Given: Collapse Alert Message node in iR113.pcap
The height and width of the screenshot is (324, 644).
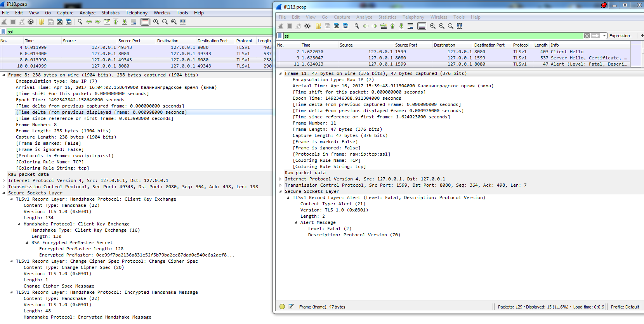Looking at the screenshot, I should click(296, 222).
